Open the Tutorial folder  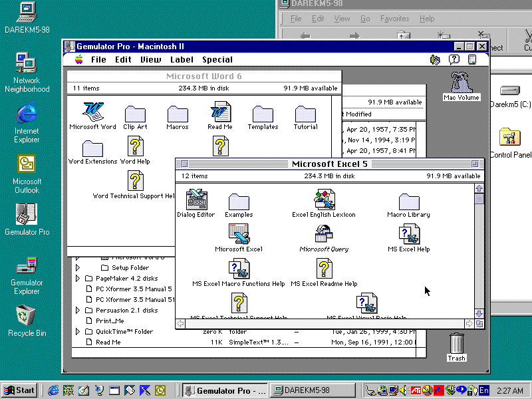[305, 114]
